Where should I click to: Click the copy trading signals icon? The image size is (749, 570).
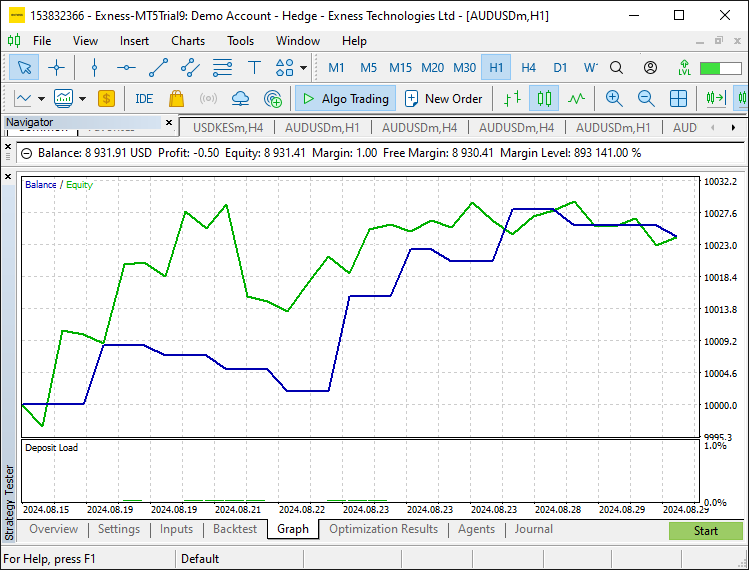pos(273,99)
